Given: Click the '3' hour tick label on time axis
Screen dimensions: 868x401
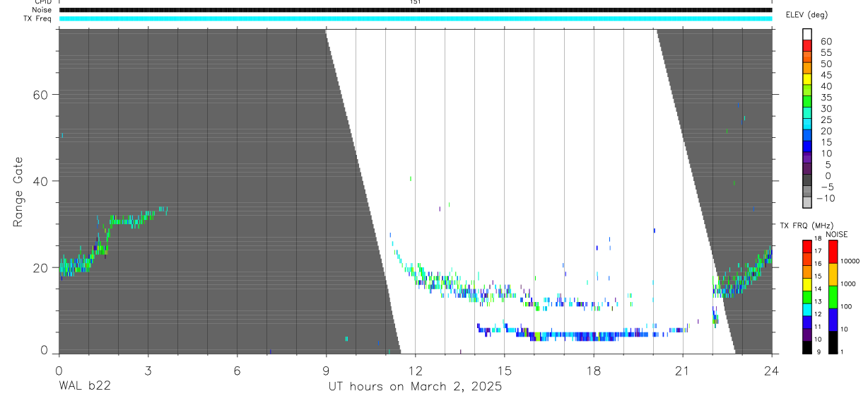Looking at the screenshot, I should pyautogui.click(x=148, y=371).
